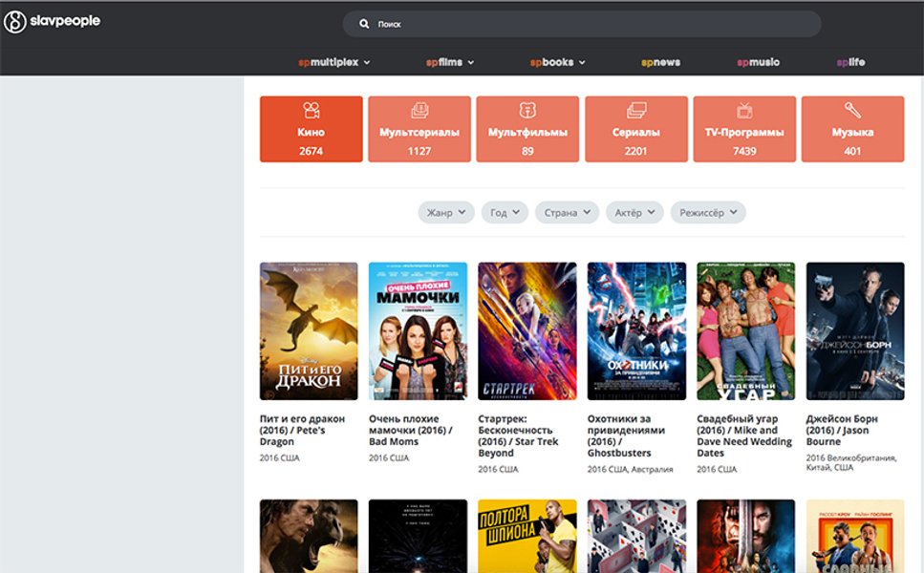The height and width of the screenshot is (573, 924).
Task: Open Мультфильмы bear icon tile
Action: (x=527, y=111)
